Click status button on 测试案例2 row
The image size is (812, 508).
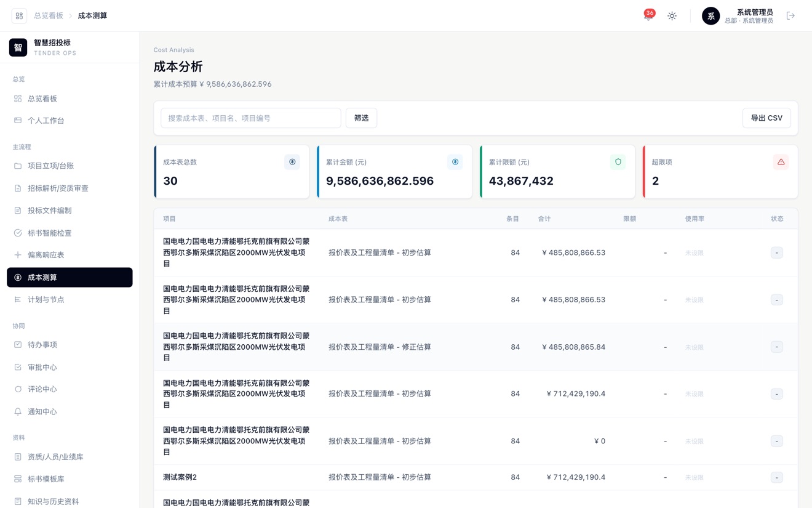(x=777, y=477)
